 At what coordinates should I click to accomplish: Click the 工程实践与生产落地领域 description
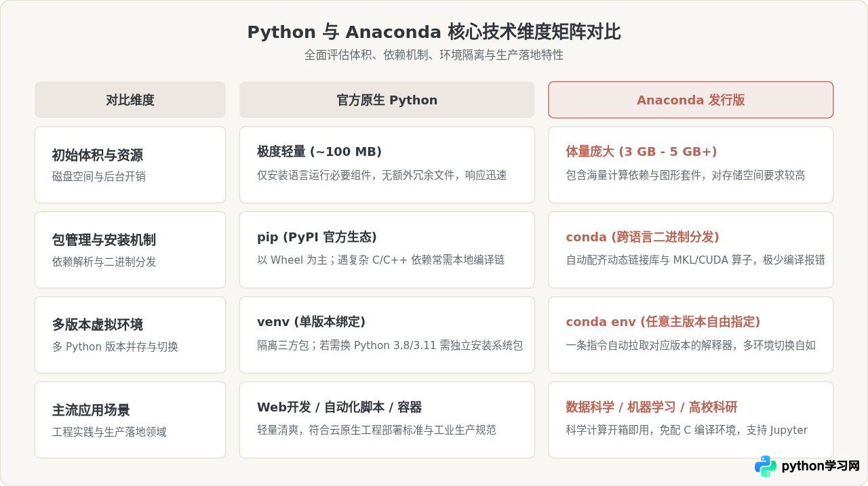tap(109, 432)
